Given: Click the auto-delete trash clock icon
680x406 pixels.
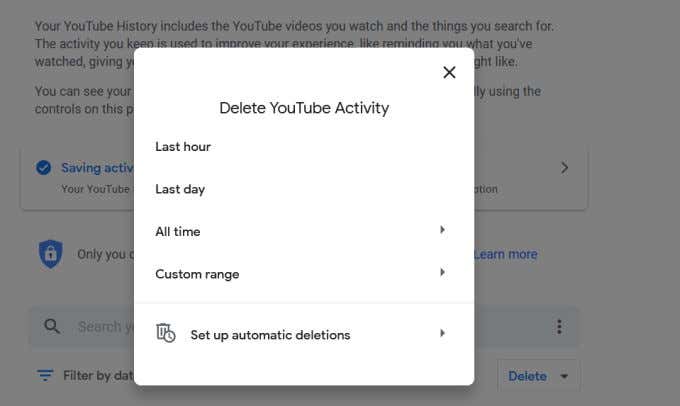Looking at the screenshot, I should [166, 334].
